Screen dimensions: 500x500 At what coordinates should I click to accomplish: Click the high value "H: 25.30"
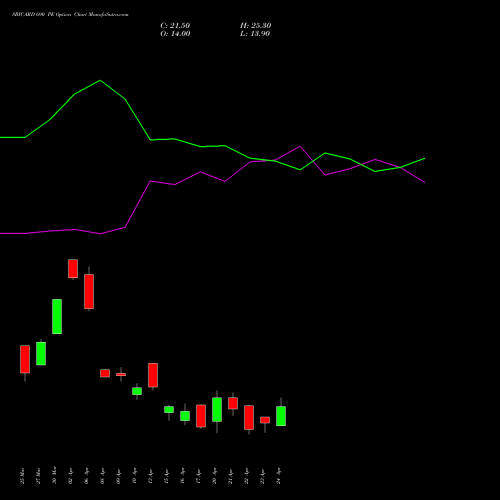click(255, 26)
